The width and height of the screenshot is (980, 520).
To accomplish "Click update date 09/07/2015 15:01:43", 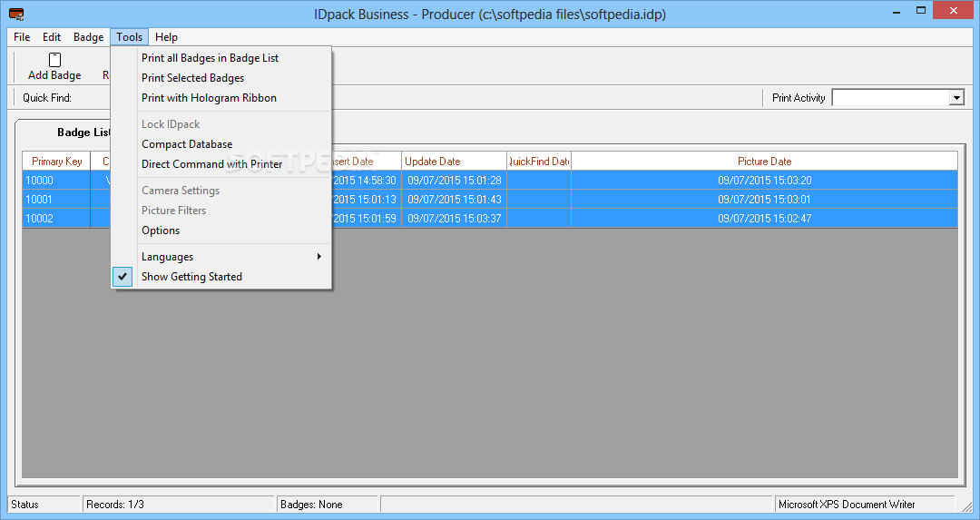I will click(455, 200).
